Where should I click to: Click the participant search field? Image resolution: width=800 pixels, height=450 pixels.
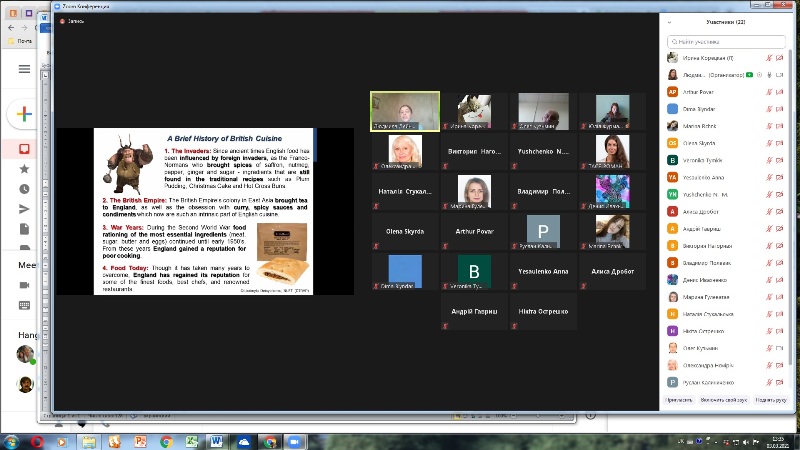coord(725,41)
